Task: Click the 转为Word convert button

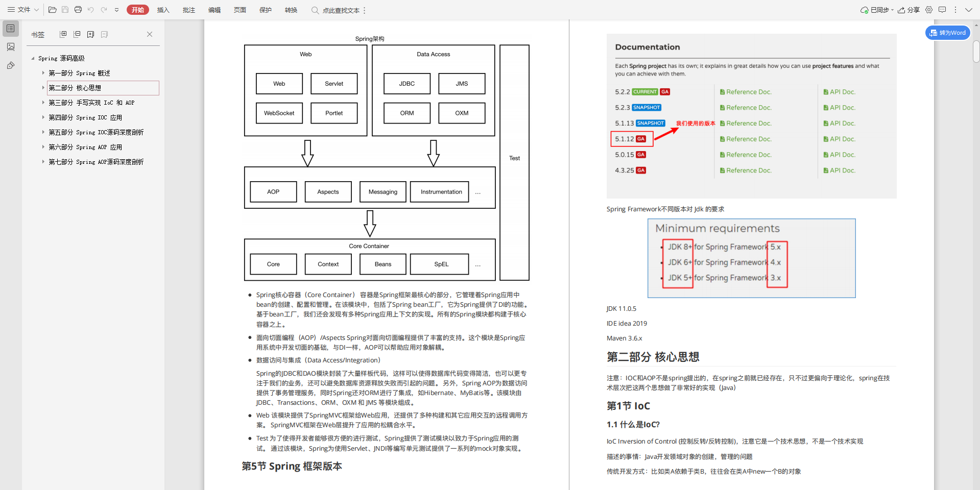Action: pyautogui.click(x=948, y=33)
